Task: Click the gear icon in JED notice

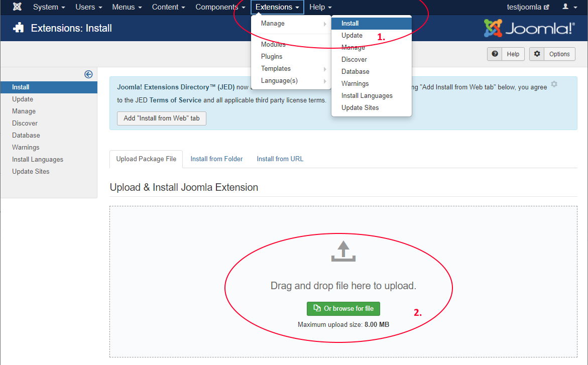Action: coord(554,84)
